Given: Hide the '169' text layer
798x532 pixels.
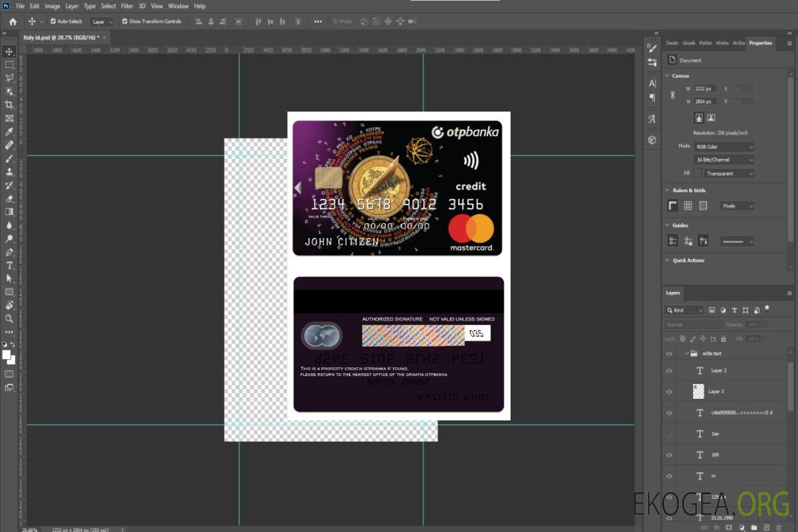Looking at the screenshot, I should click(x=669, y=455).
